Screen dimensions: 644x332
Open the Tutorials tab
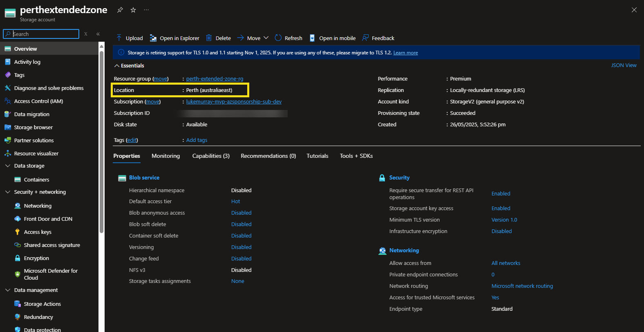click(x=318, y=156)
